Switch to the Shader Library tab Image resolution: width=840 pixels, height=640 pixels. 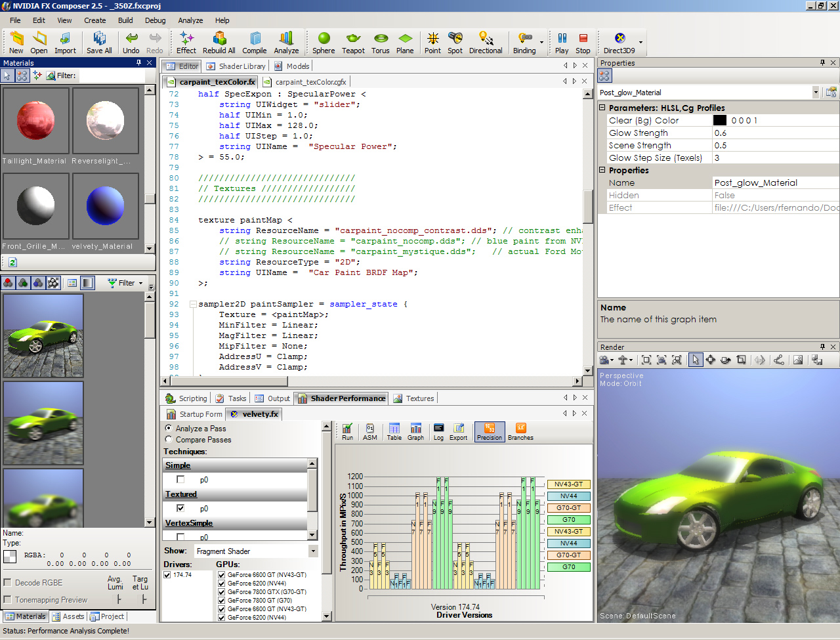[235, 66]
